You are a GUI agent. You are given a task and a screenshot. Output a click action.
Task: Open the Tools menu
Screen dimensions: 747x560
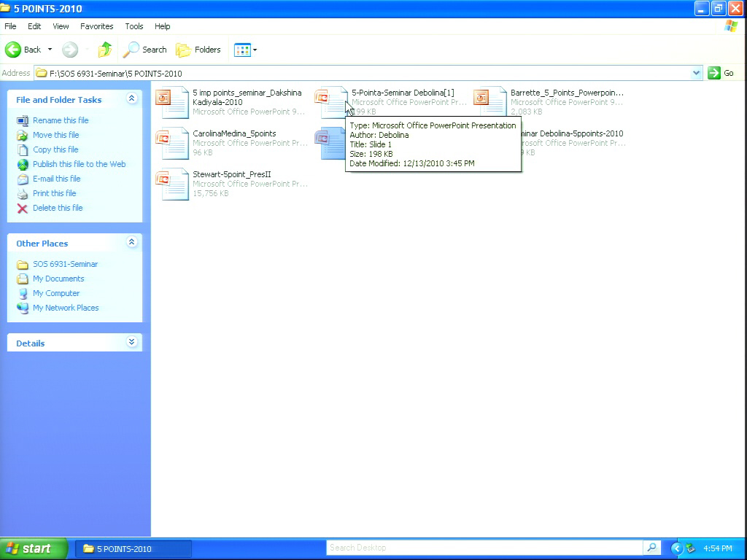134,26
